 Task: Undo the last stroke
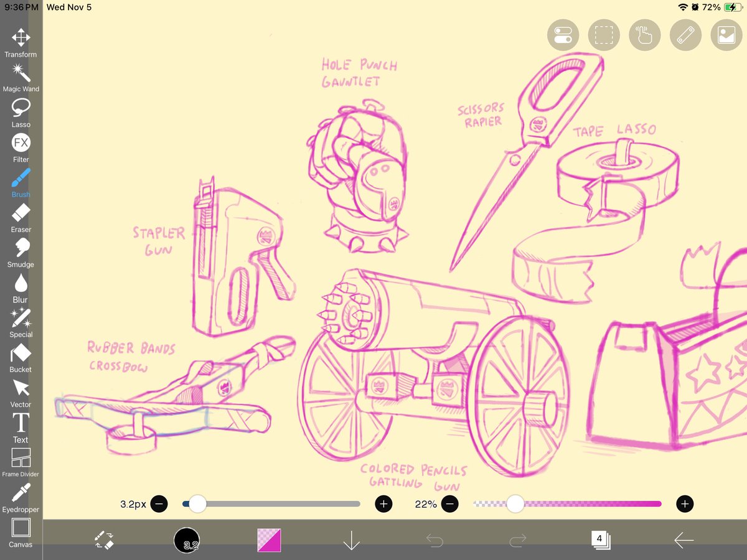(435, 541)
